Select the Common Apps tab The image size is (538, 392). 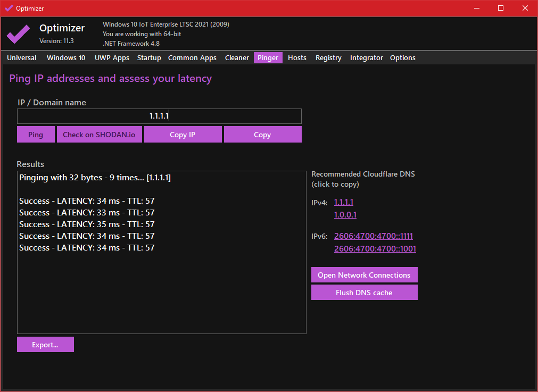coord(192,58)
